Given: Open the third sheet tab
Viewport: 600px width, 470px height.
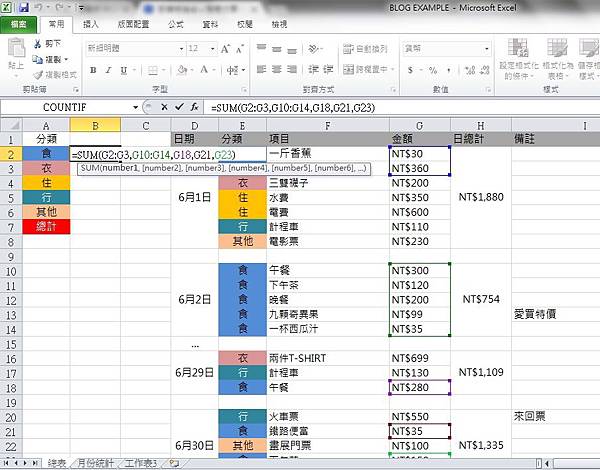Looking at the screenshot, I should tap(140, 463).
